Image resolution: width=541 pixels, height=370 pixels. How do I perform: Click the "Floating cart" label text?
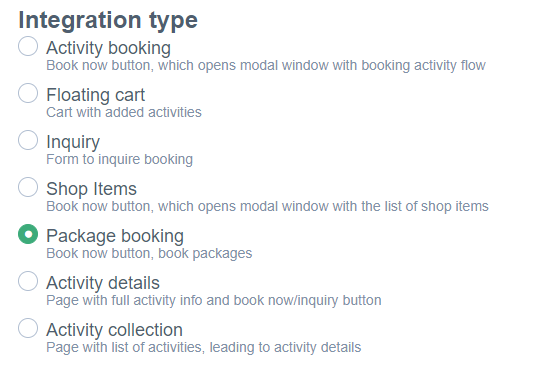96,95
